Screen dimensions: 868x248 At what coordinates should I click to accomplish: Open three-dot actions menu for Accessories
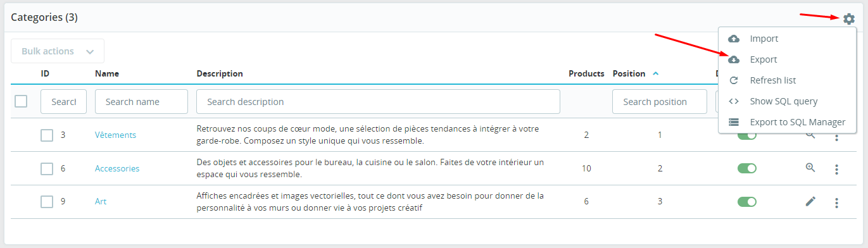coord(836,169)
